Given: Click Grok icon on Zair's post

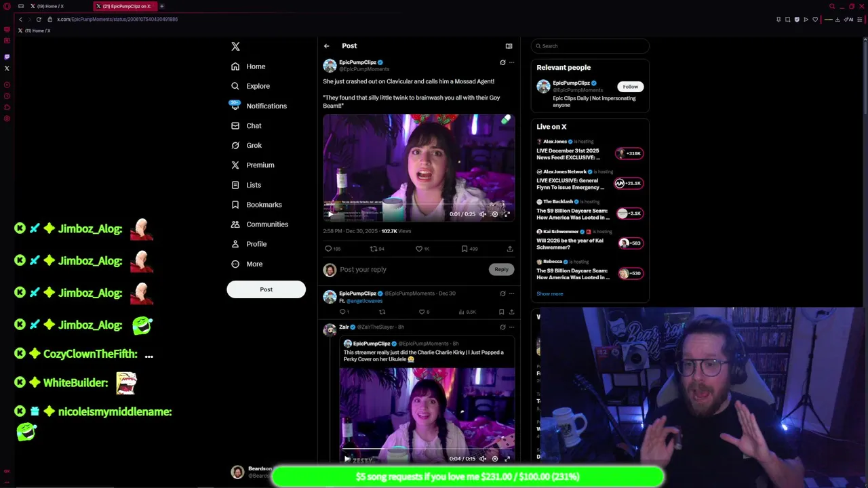Looking at the screenshot, I should [x=502, y=327].
